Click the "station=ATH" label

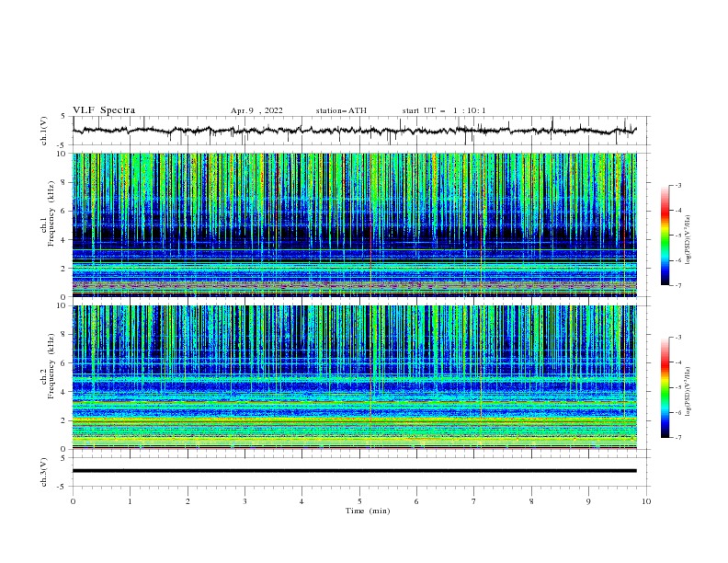tap(341, 110)
